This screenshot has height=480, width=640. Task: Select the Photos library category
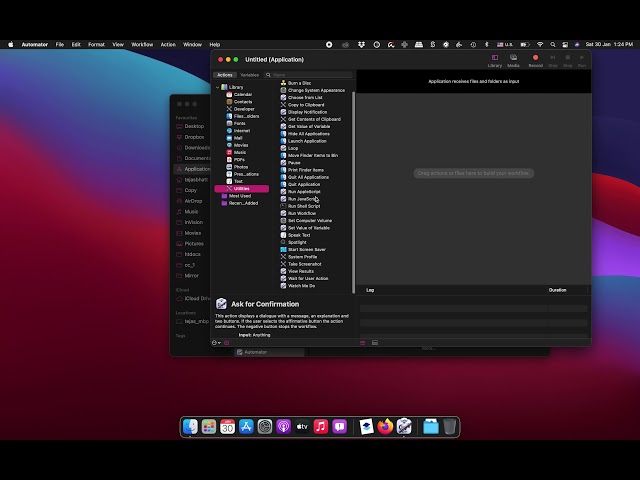(x=240, y=167)
